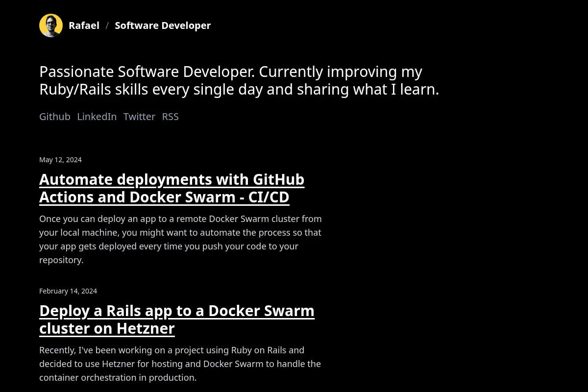
Task: Open the RSS feed link
Action: click(x=171, y=117)
